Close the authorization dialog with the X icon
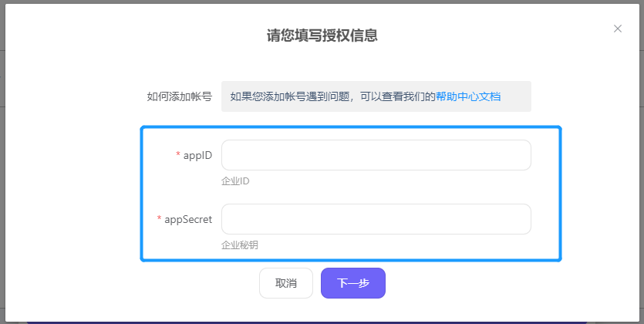This screenshot has height=324, width=644. (617, 29)
